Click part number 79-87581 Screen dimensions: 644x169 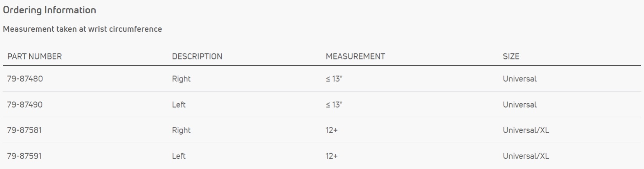pos(24,130)
